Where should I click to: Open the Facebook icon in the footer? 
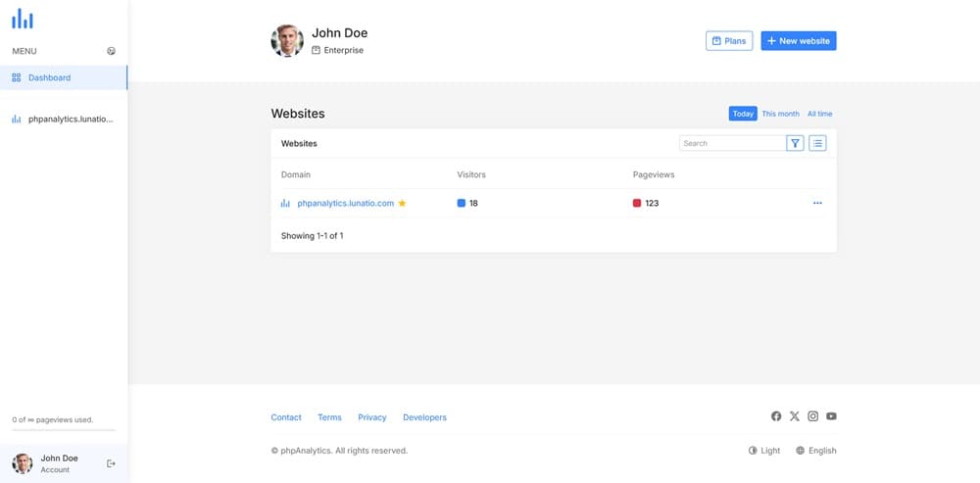click(776, 416)
